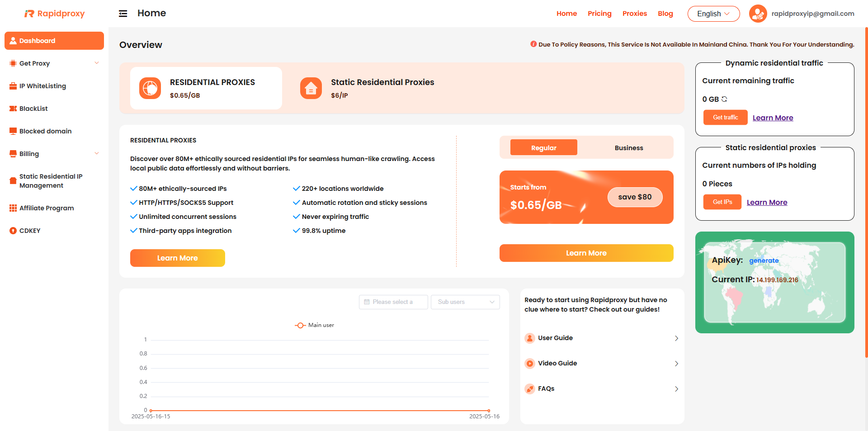Refresh the remaining traffic value icon
This screenshot has height=431, width=868.
point(724,99)
